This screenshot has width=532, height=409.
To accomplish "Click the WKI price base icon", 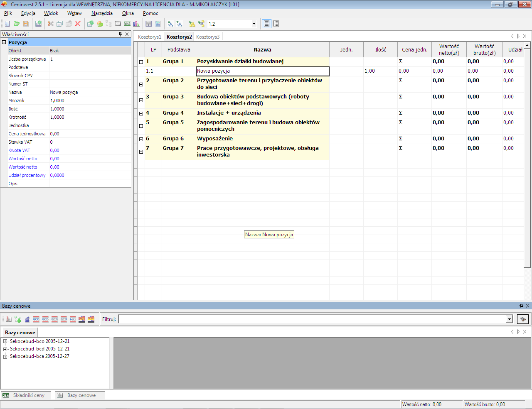I will pos(73,319).
